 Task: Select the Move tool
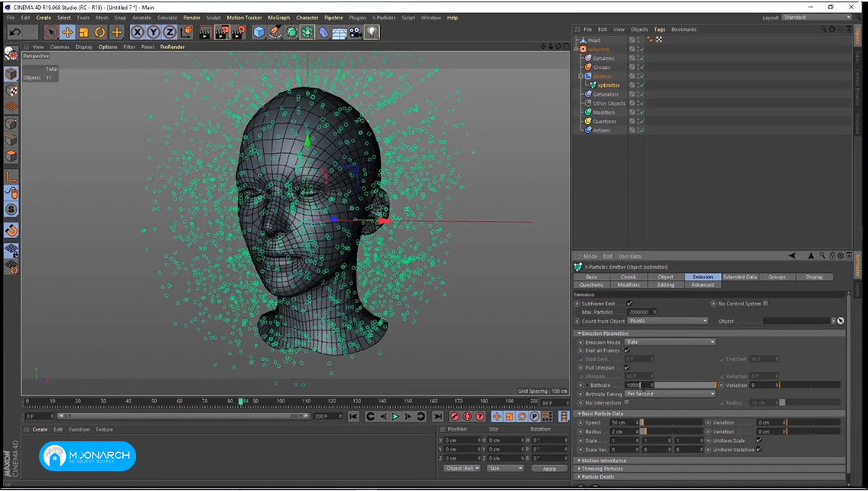(x=67, y=32)
